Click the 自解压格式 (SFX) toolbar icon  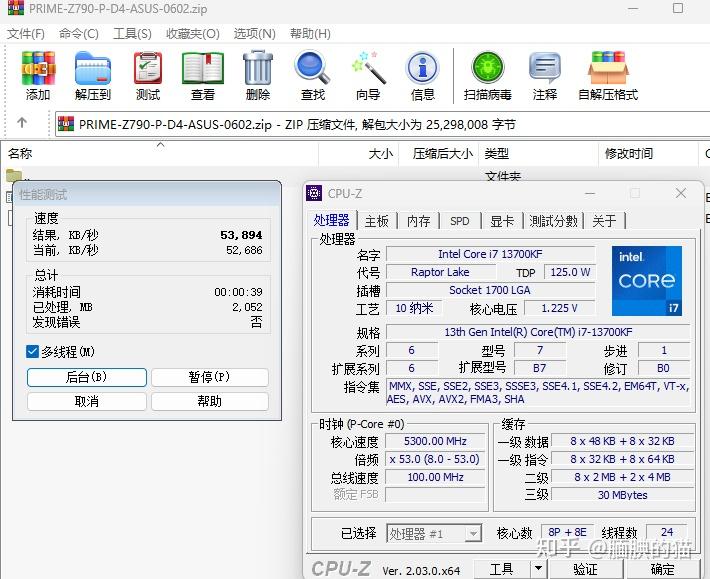click(x=608, y=68)
